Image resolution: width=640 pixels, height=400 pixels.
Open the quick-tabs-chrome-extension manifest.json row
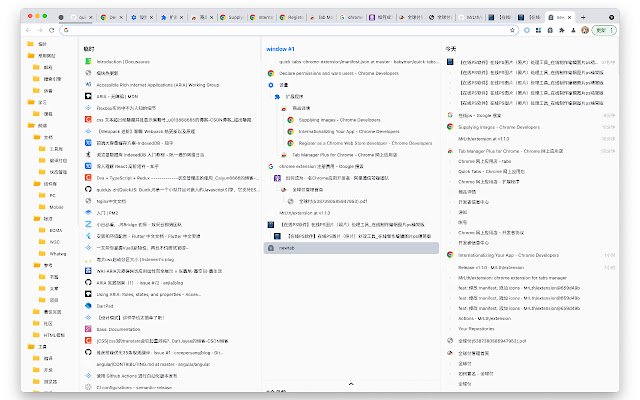[358, 62]
